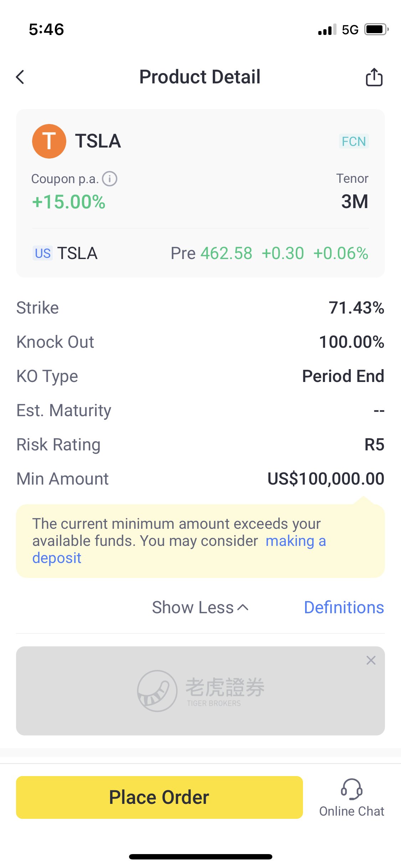Collapse details with Show Less
401x868 pixels.
coord(200,608)
